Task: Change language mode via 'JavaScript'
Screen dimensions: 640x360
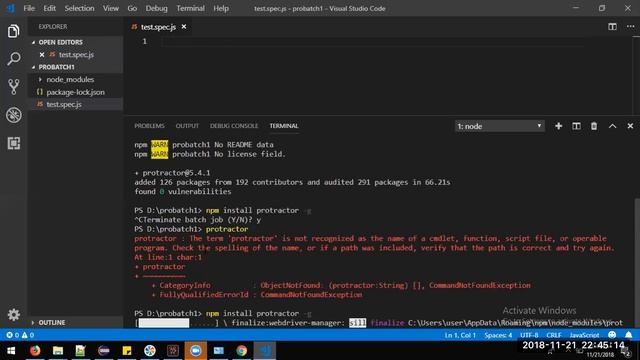Action: point(584,335)
